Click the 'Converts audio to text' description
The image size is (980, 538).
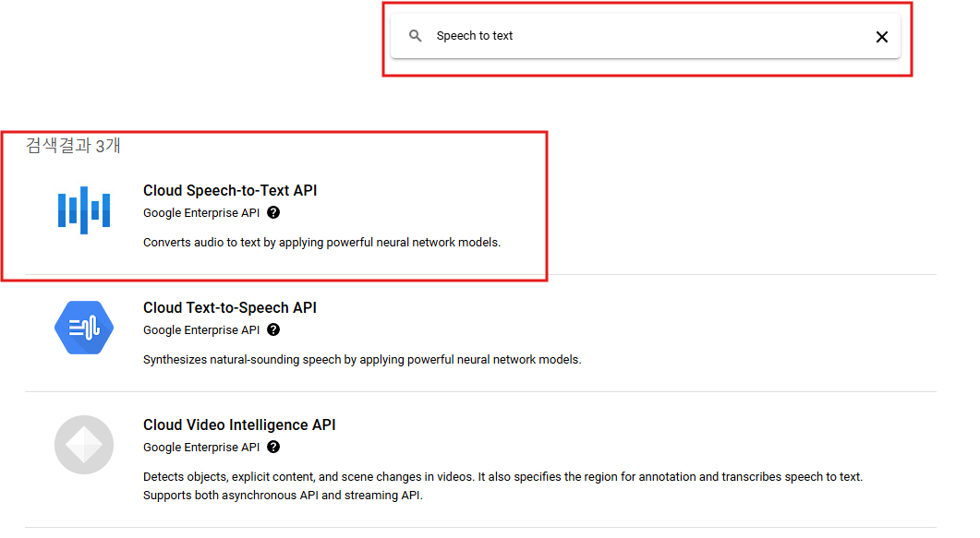(x=321, y=242)
